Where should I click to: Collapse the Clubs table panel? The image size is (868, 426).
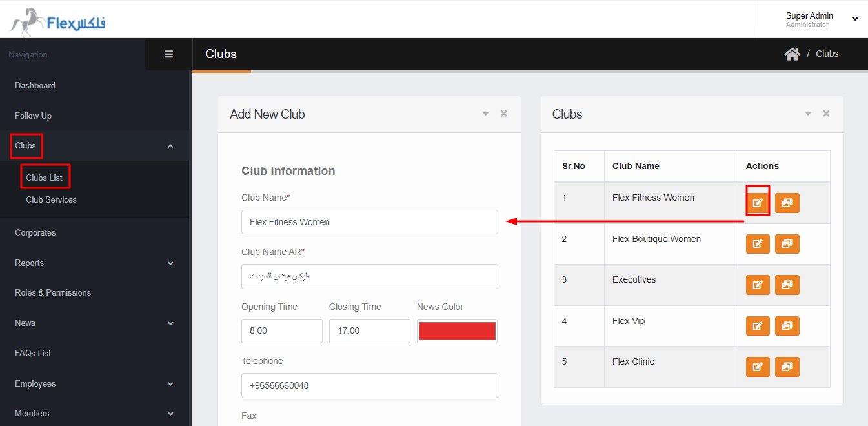pos(807,114)
